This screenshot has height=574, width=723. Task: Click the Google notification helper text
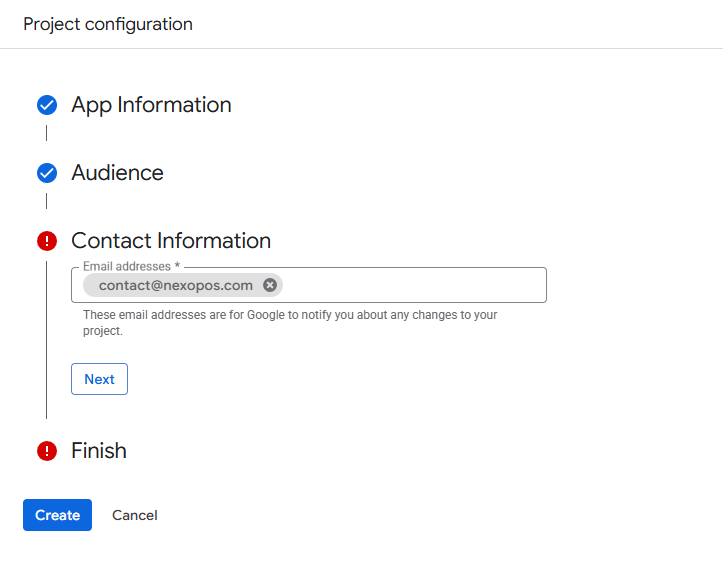[x=290, y=323]
